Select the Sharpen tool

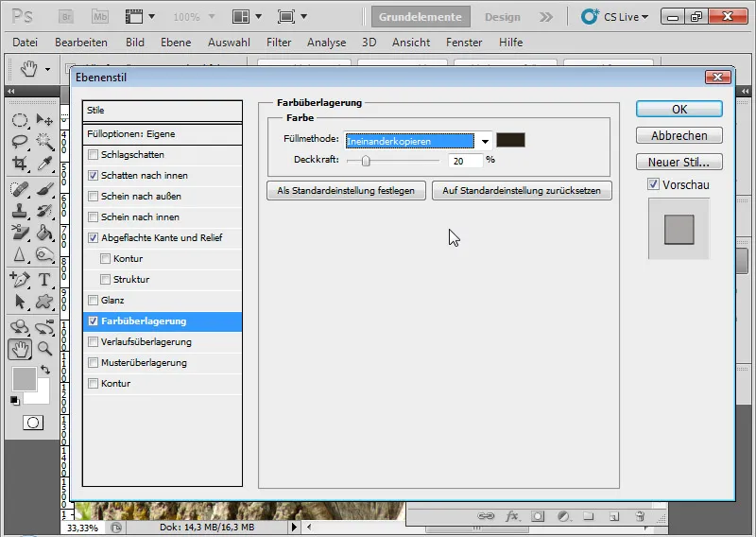[19, 253]
